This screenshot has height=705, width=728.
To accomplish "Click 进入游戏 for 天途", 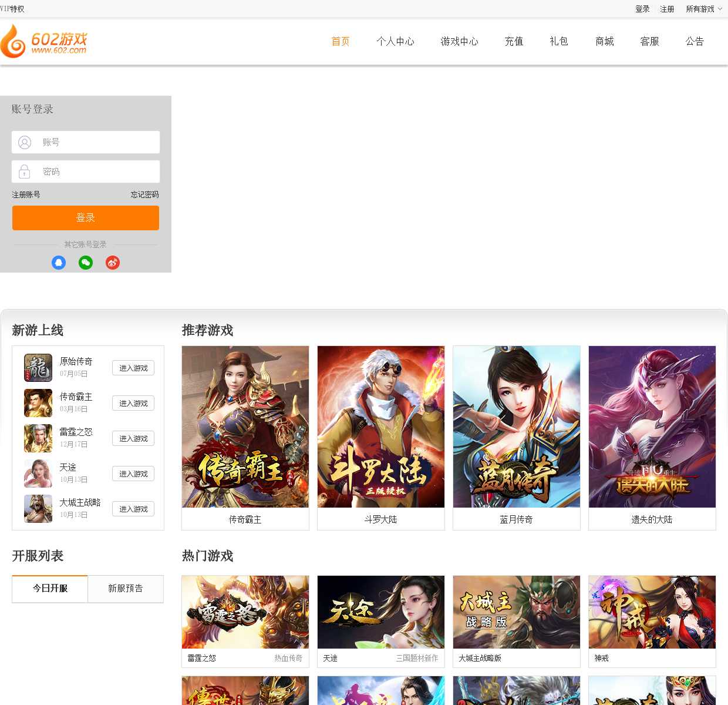I will pyautogui.click(x=133, y=474).
